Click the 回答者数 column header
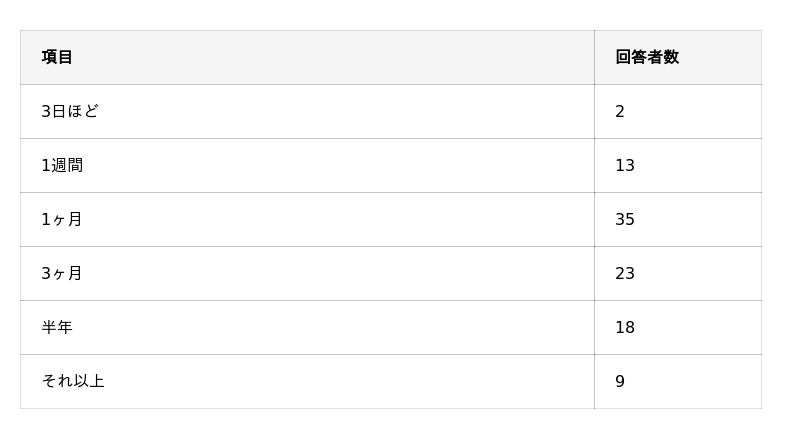This screenshot has height=439, width=800. click(647, 57)
